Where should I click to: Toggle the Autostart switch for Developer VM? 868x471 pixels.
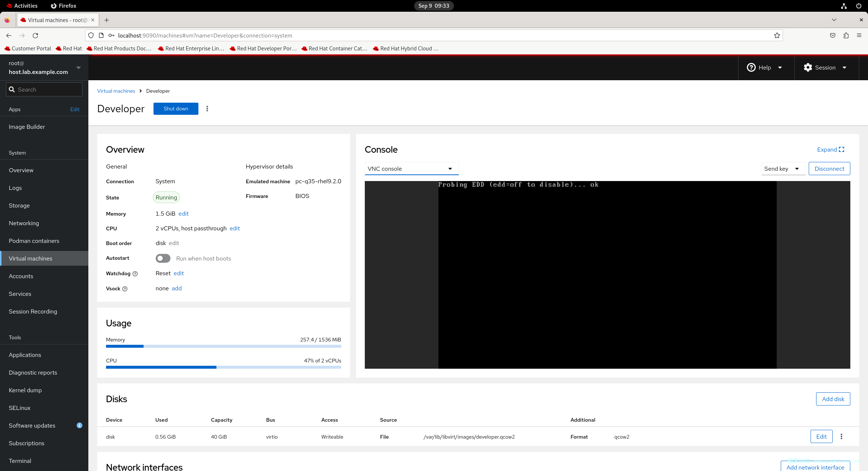pos(162,258)
